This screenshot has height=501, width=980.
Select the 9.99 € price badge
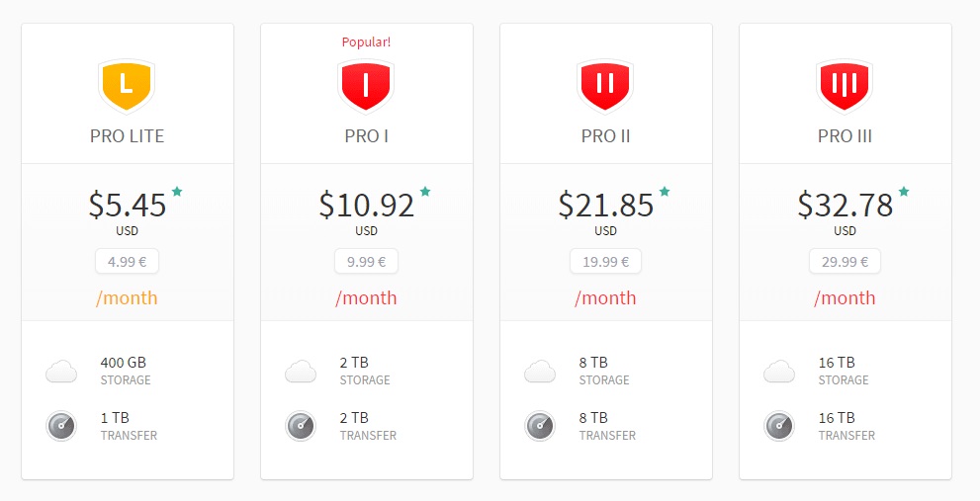click(x=366, y=262)
